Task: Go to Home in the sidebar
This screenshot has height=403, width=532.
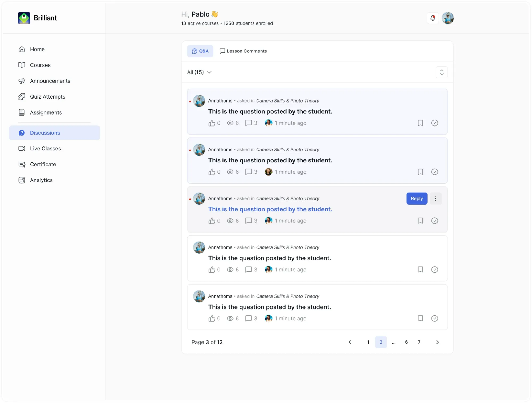Action: tap(55, 49)
